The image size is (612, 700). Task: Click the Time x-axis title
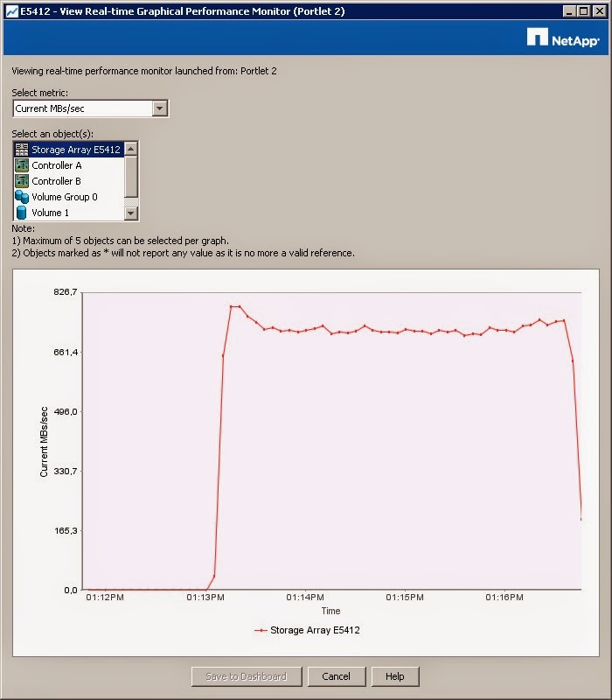[x=331, y=611]
